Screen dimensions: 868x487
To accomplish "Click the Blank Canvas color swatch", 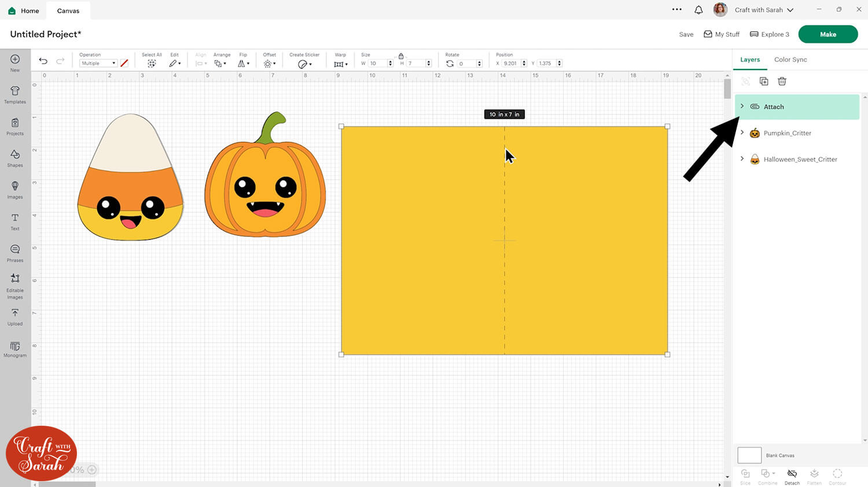I will 749,455.
